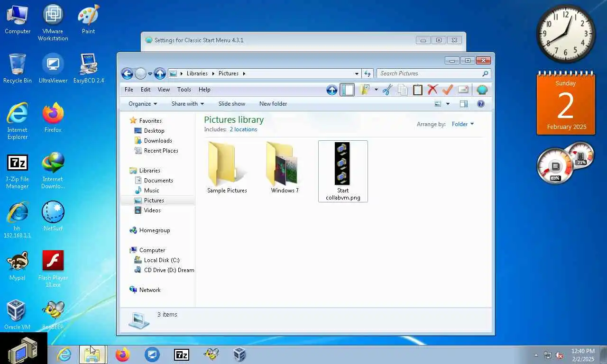Image resolution: width=607 pixels, height=364 pixels.
Task: Click the magnifier icon in search box
Action: 485,73
